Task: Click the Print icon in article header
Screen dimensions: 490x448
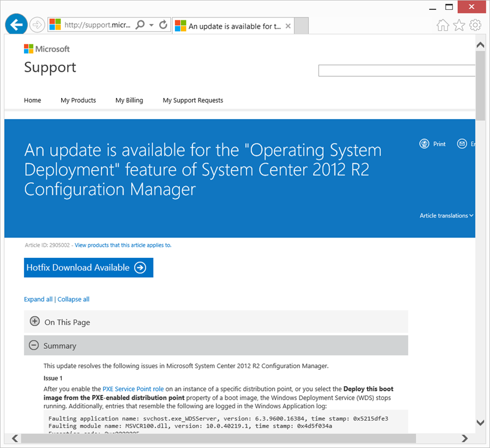Action: point(425,144)
